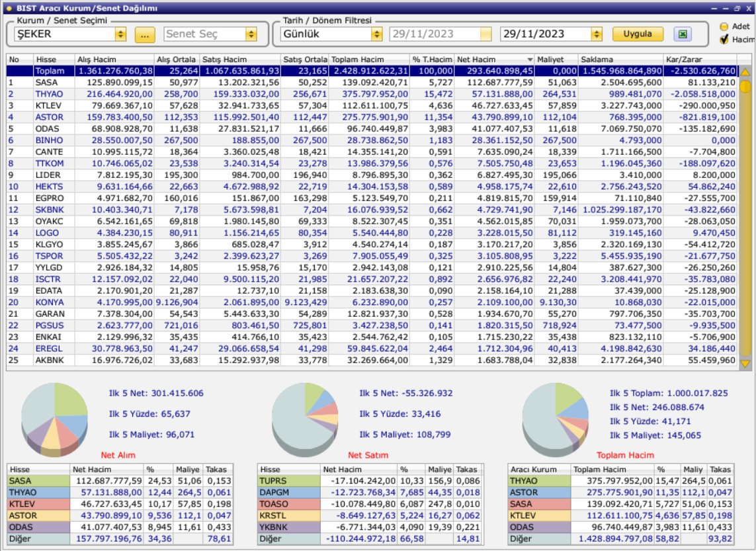Sort by the Saklama column header

coord(621,60)
